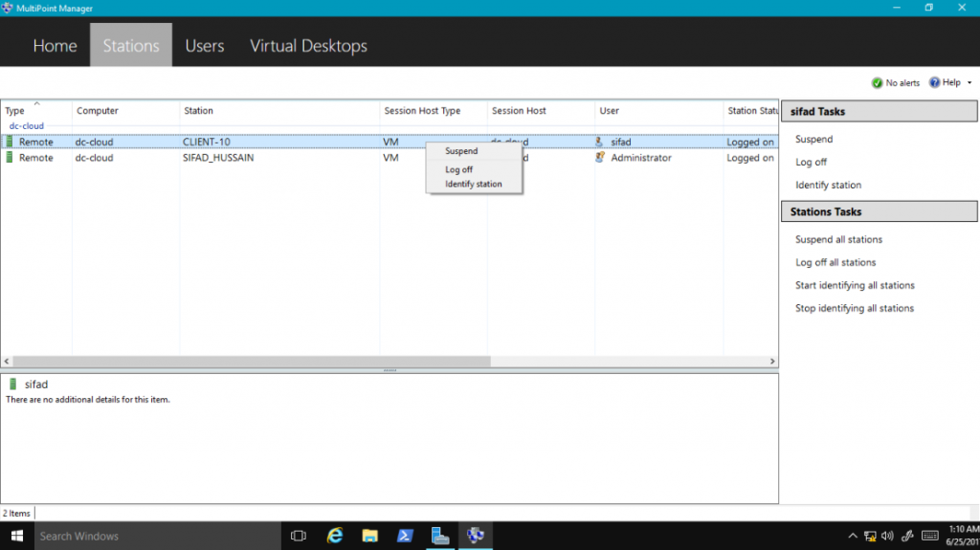
Task: Sort by the Station Status column header
Action: (x=750, y=111)
